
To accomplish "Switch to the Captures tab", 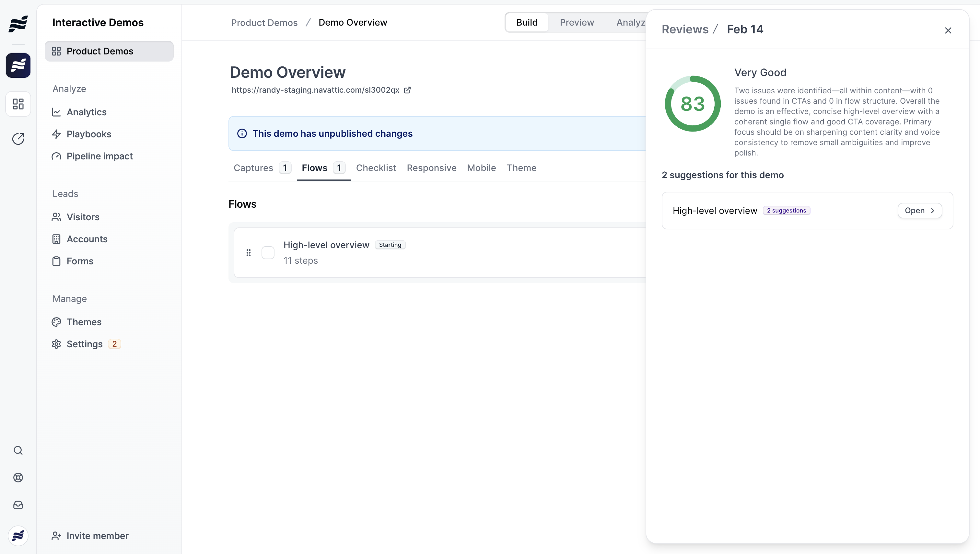I will coord(253,168).
